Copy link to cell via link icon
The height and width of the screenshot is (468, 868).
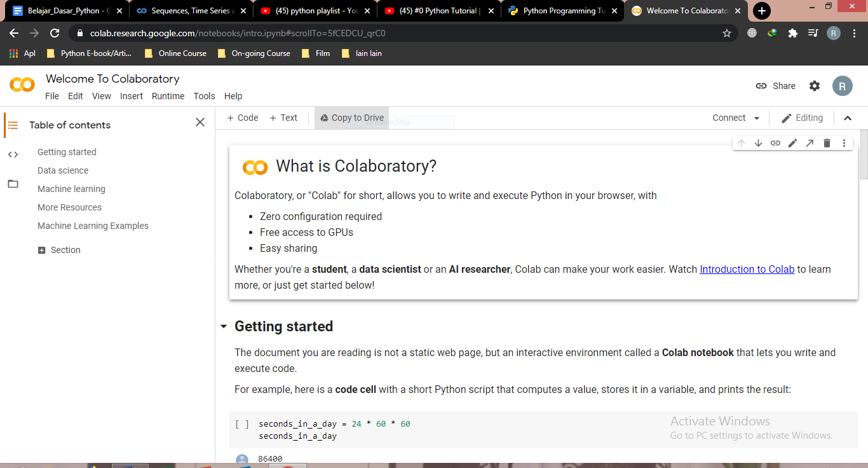(x=775, y=142)
